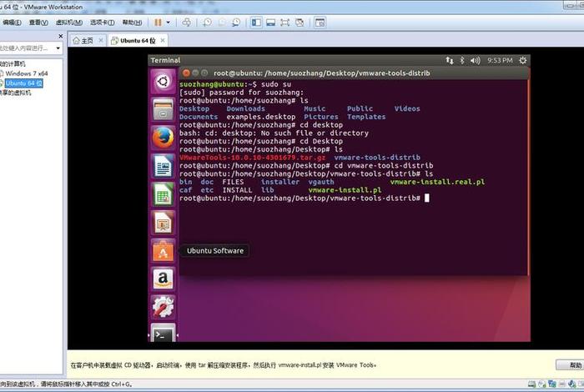Screen dimensions: 584x392
Task: Click the library search input field
Action: (x=26, y=48)
